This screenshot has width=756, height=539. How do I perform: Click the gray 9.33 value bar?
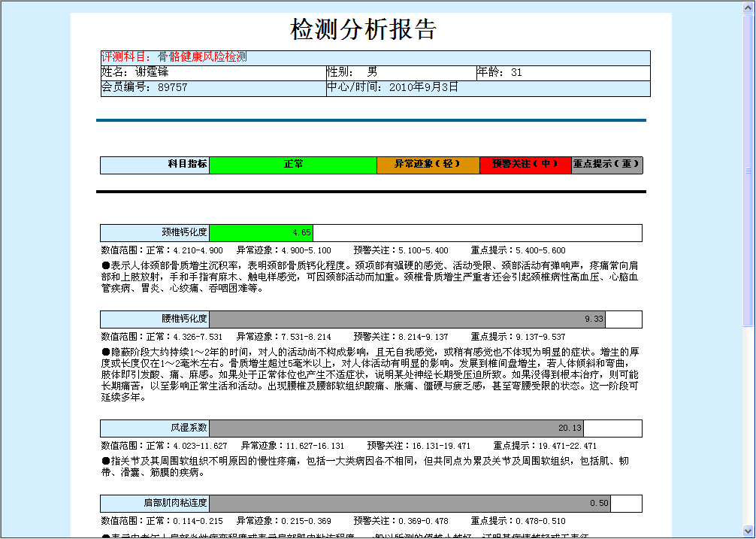[407, 319]
